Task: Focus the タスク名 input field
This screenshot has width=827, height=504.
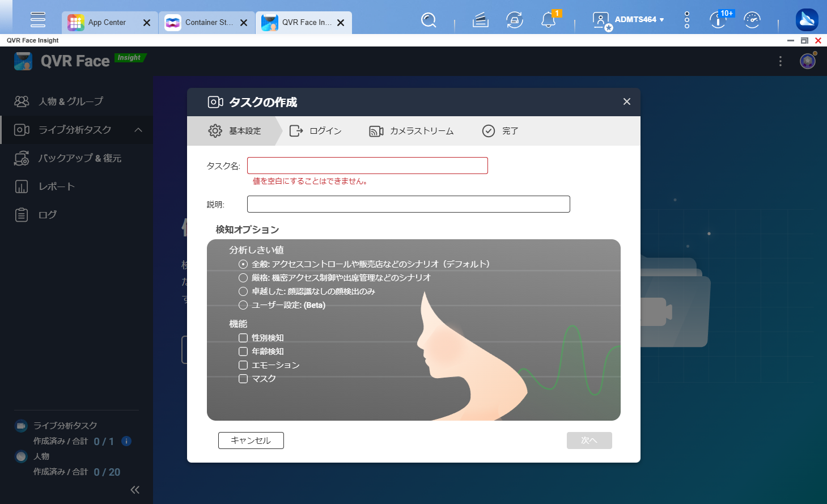Action: tap(367, 166)
